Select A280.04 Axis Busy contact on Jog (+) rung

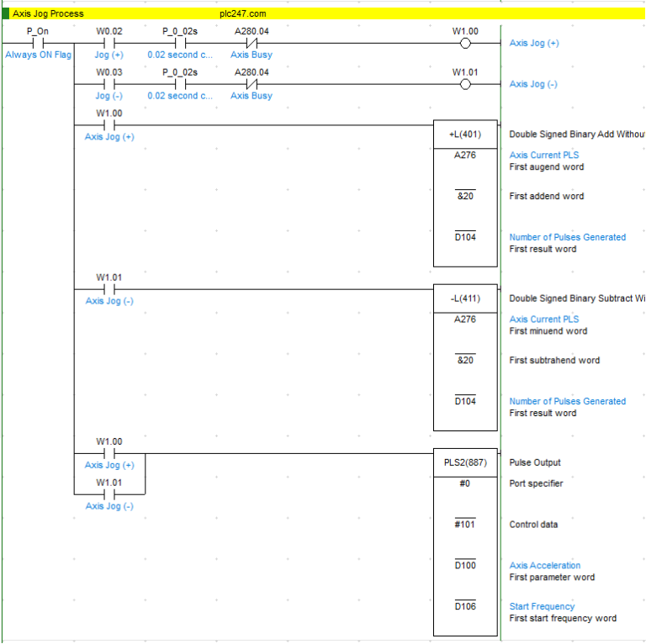click(x=252, y=44)
